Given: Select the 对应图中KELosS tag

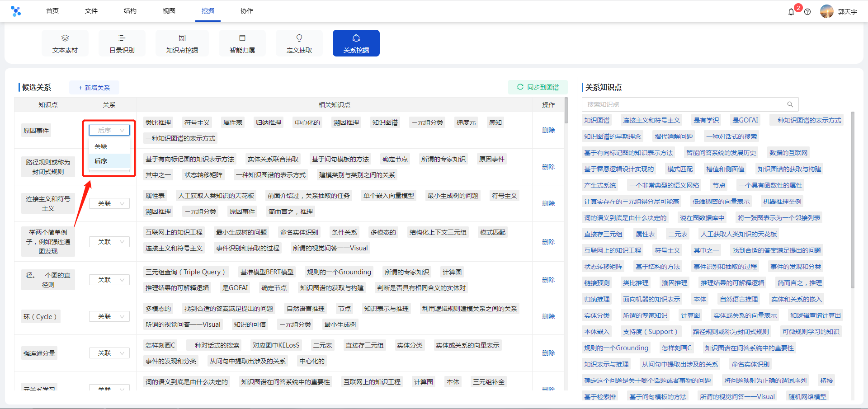Looking at the screenshot, I should point(276,345).
